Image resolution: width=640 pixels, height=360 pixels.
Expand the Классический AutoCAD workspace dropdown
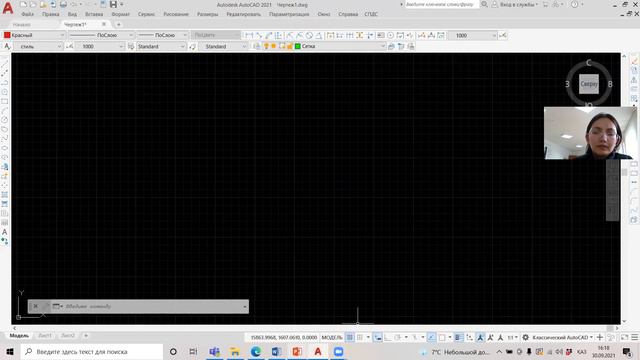591,338
